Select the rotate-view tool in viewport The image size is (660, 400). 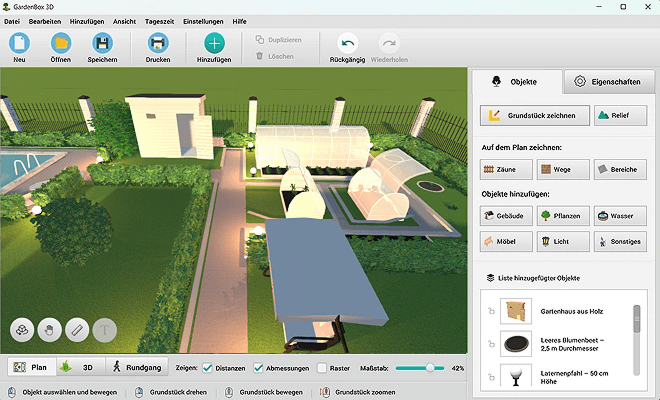[22, 330]
